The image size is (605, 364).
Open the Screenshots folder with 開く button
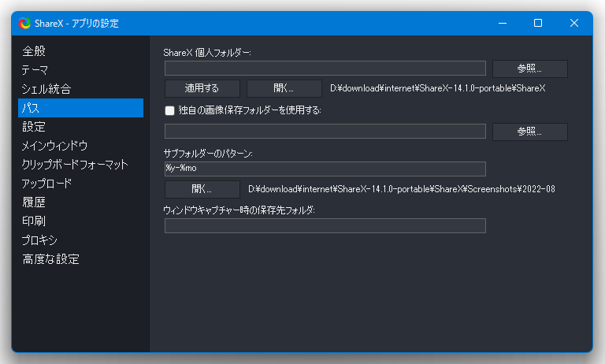[x=202, y=189]
